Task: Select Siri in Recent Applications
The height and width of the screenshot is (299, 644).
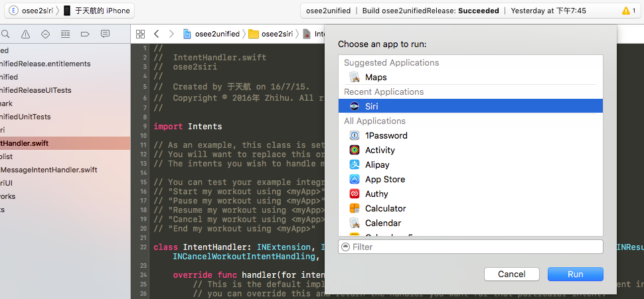Action: pyautogui.click(x=471, y=106)
